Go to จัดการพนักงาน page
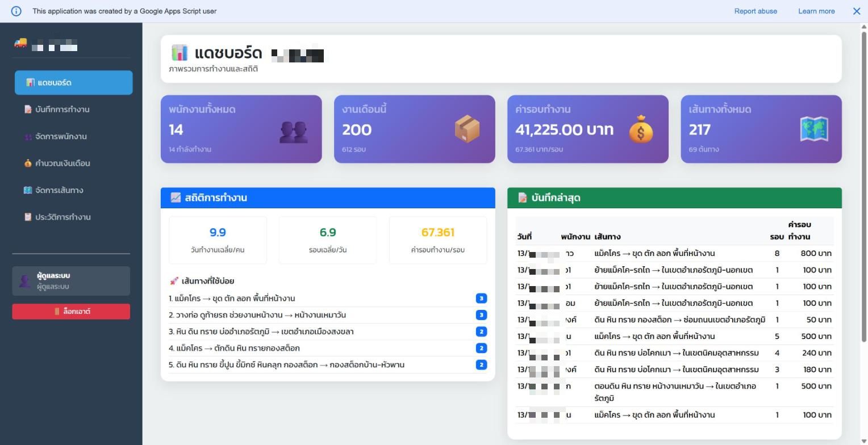 74,136
